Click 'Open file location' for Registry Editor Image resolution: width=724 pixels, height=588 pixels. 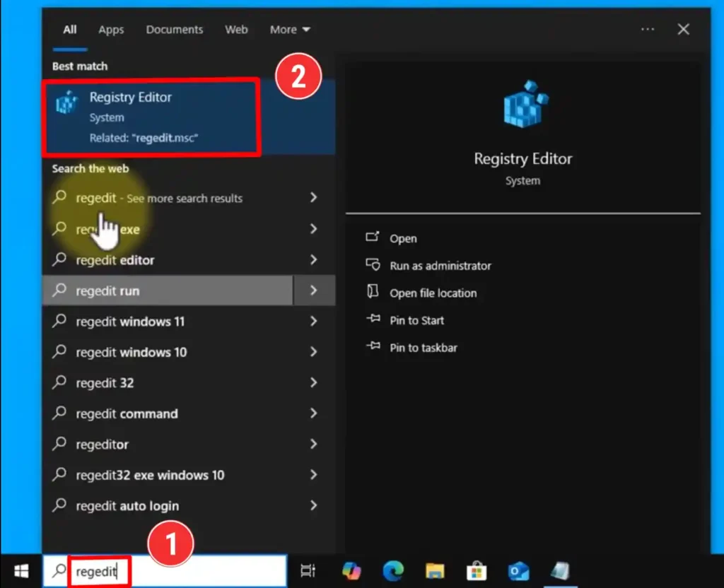click(x=434, y=293)
